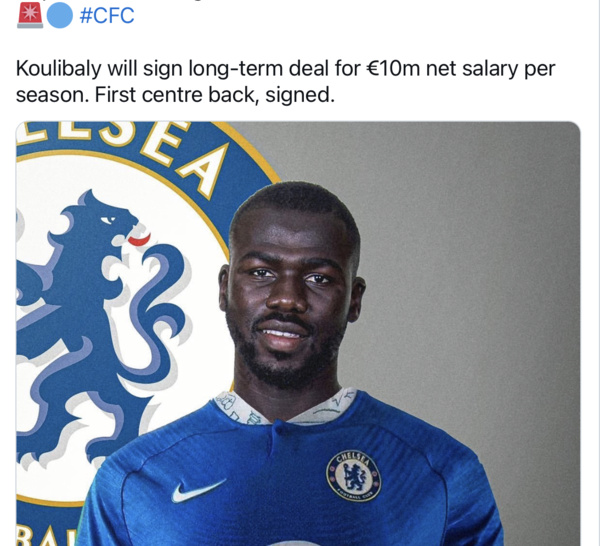
Task: Open the #CFC hashtag link
Action: click(107, 16)
